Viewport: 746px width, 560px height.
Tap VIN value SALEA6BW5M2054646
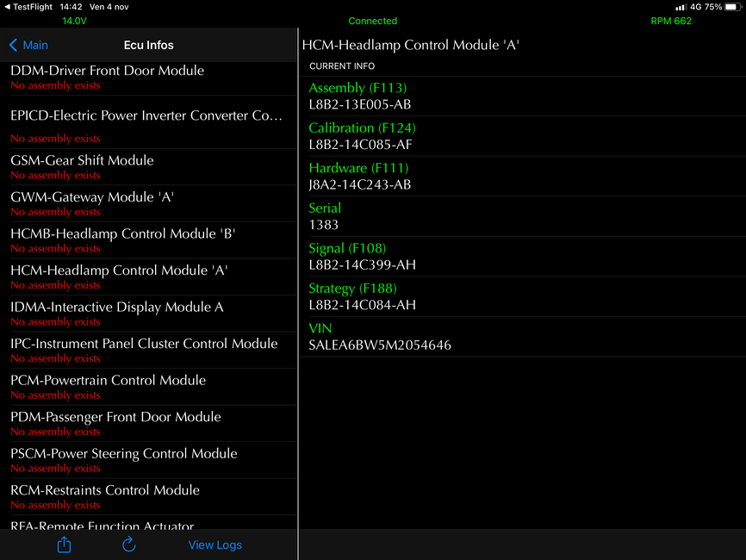(380, 345)
